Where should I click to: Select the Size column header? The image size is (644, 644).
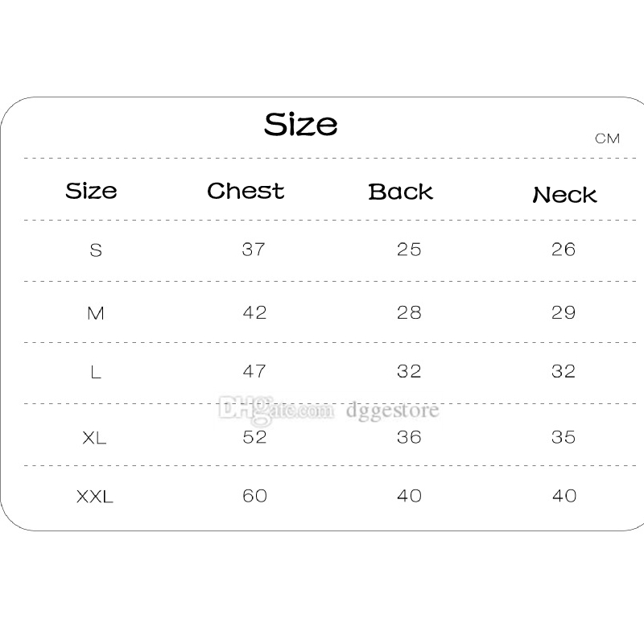[91, 191]
